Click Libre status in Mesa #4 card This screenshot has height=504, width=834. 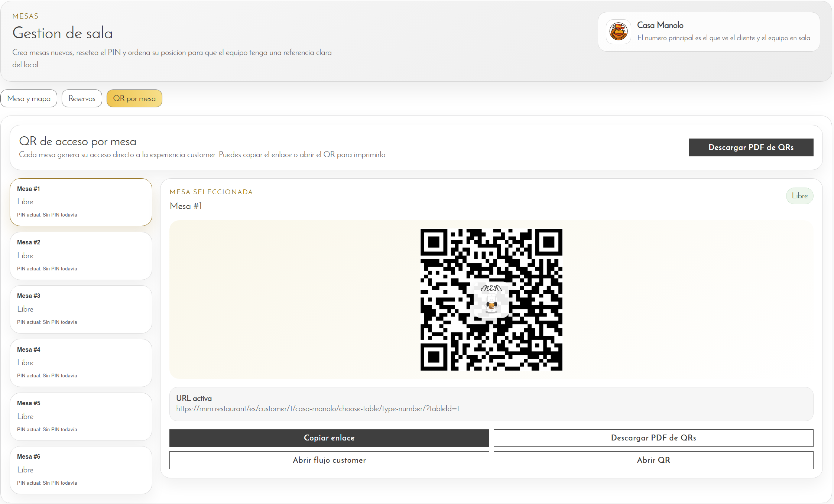25,362
